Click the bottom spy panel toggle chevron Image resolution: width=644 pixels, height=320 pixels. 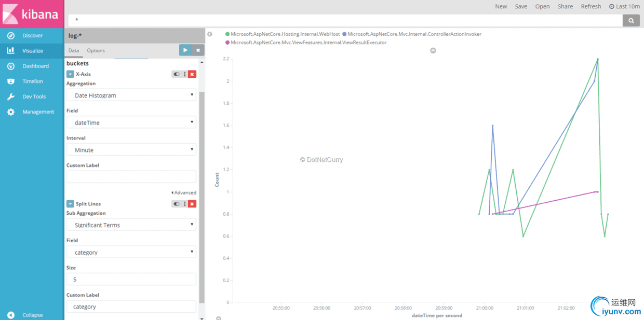pos(219,318)
